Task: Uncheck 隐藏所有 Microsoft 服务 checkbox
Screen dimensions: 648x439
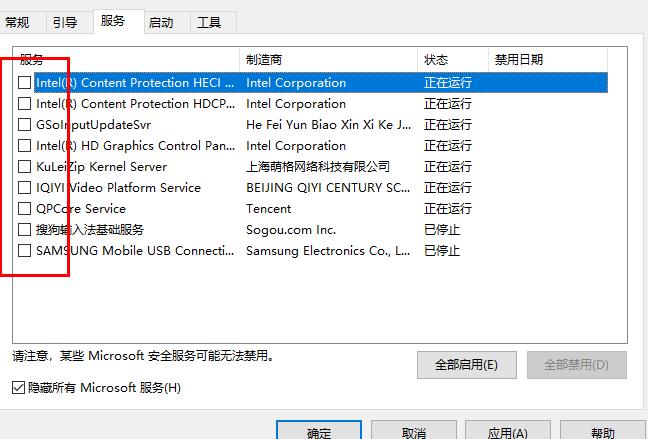Action: point(19,387)
